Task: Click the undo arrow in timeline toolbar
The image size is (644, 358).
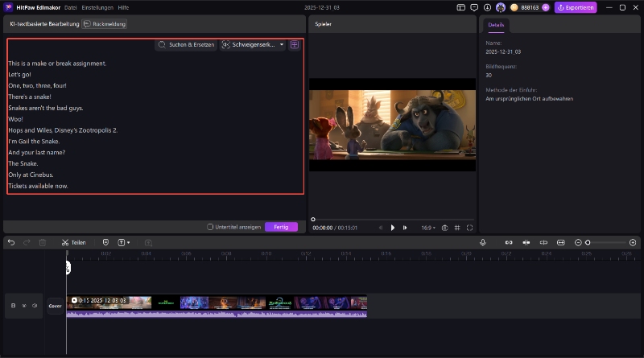Action: 10,242
